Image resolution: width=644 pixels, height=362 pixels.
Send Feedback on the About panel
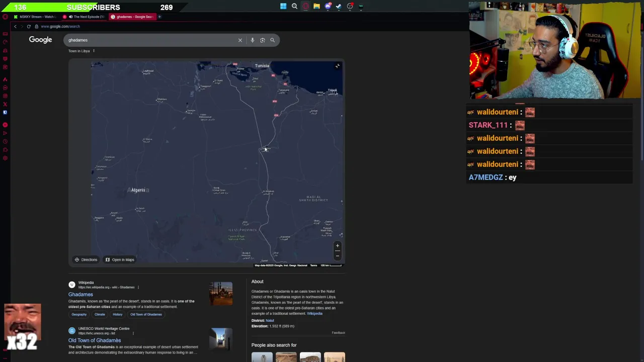tap(338, 333)
